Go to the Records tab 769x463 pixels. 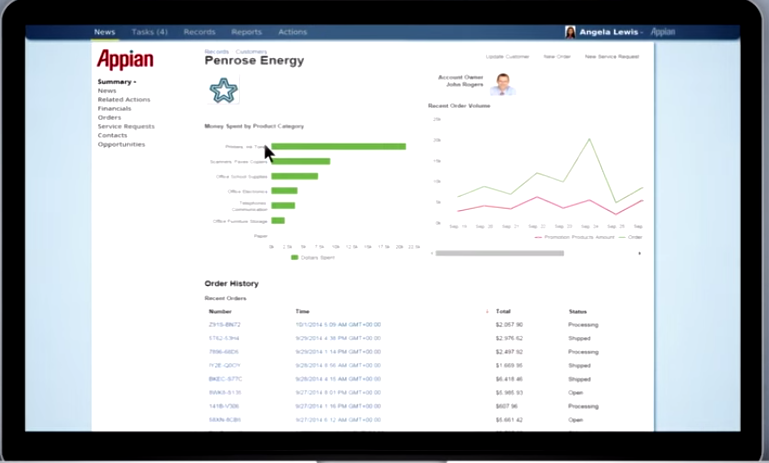coord(200,32)
